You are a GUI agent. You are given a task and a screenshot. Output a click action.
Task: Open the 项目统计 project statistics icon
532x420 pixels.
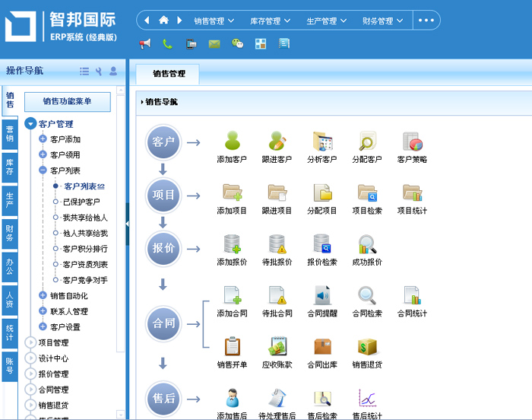click(x=411, y=193)
